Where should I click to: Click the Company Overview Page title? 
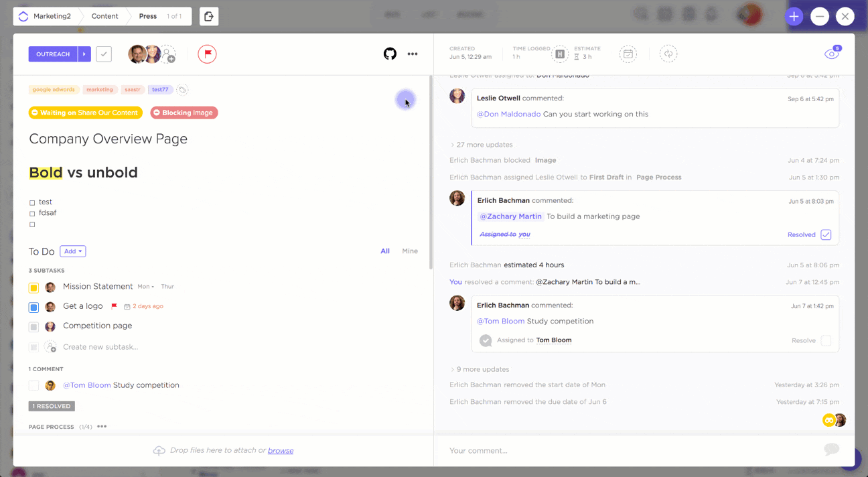coord(108,139)
